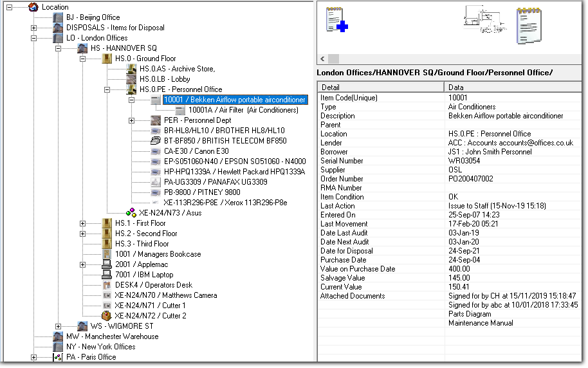This screenshot has width=588, height=368.
Task: Click the Maintenance Manual attached document entry
Action: coord(481,323)
